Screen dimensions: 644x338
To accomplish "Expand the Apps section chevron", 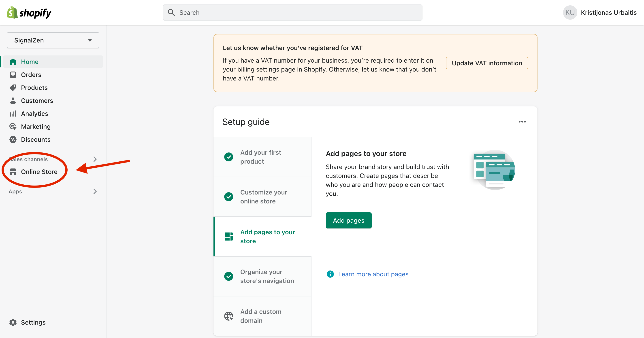I will tap(95, 191).
